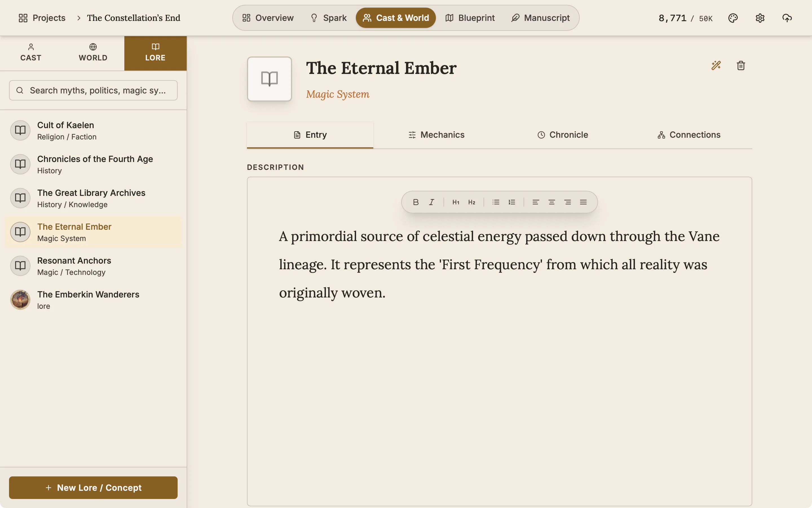812x508 pixels.
Task: Go to the Spark section
Action: 328,18
